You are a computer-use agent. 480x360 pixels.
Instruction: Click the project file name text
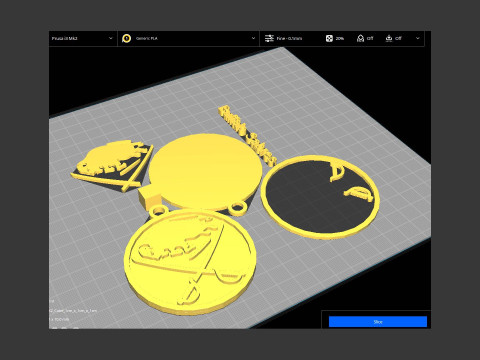tap(73, 311)
